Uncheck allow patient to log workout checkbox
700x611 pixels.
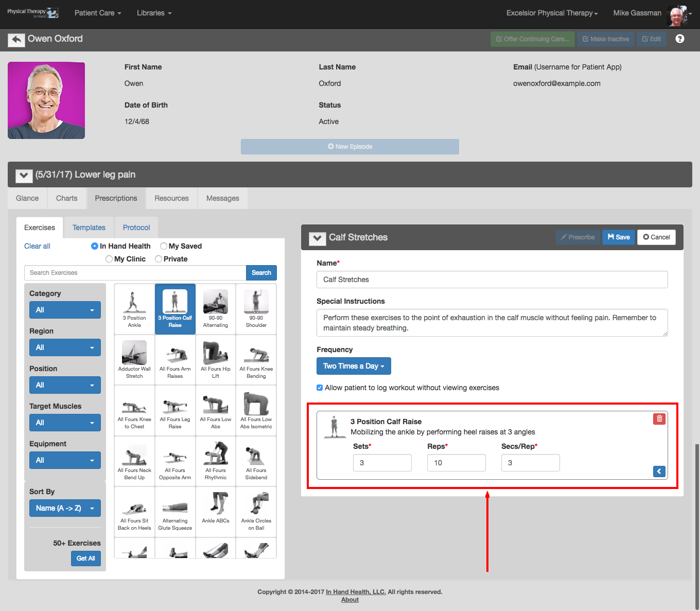pos(320,388)
